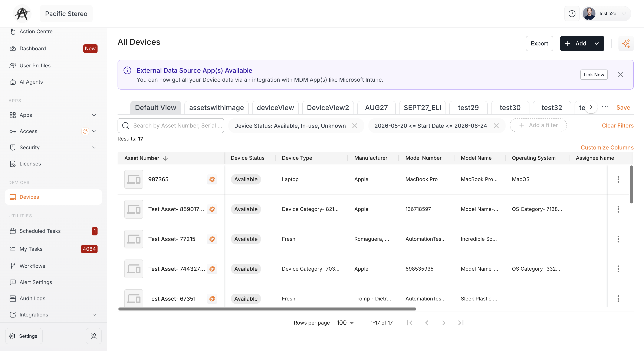Click orange sync icon for asset 987365
644x351 pixels.
[x=212, y=179]
